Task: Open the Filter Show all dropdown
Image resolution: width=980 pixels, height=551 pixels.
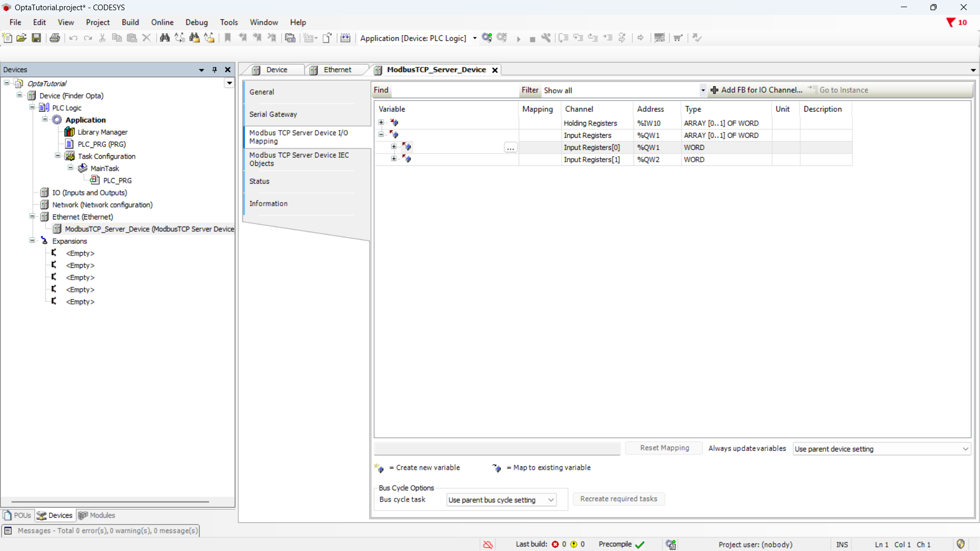Action: point(703,90)
